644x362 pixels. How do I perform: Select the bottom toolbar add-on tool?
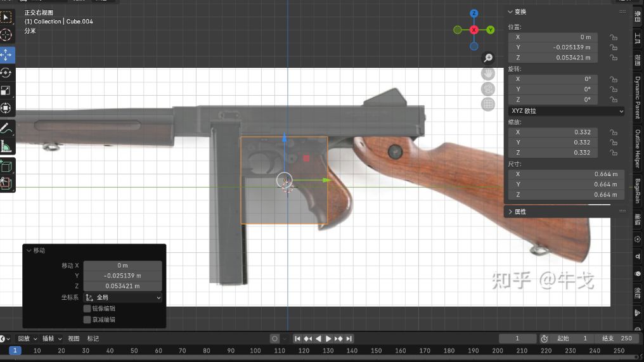coord(6,183)
